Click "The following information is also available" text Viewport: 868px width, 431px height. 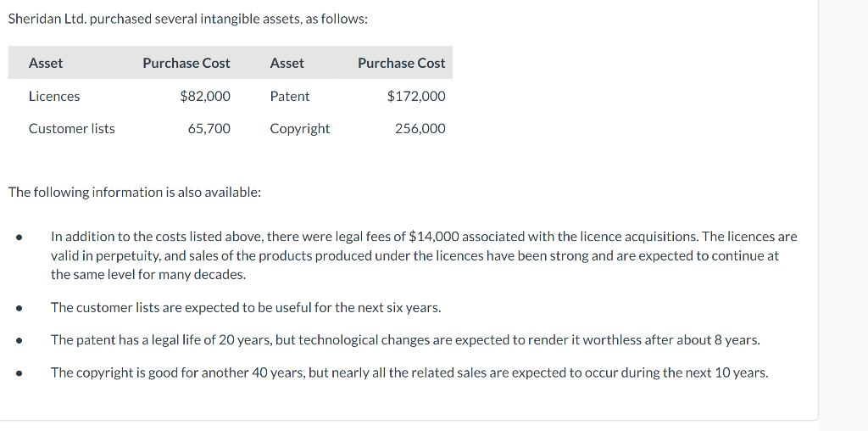point(135,192)
